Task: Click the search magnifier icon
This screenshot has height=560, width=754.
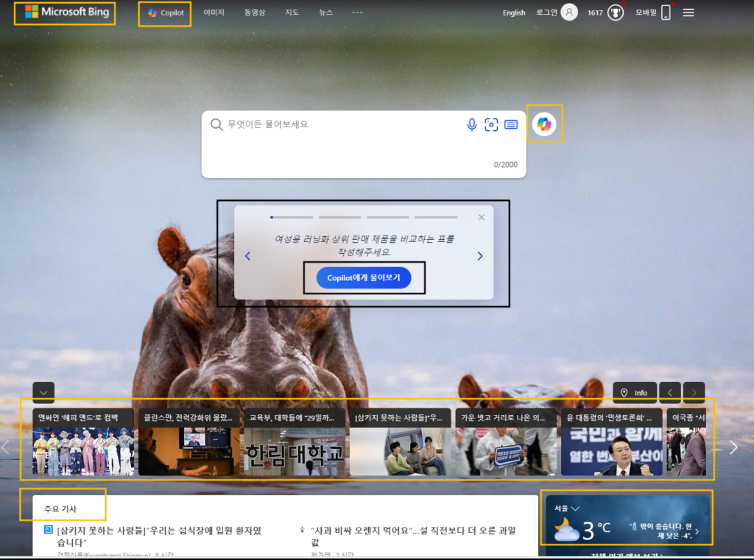Action: click(x=216, y=124)
